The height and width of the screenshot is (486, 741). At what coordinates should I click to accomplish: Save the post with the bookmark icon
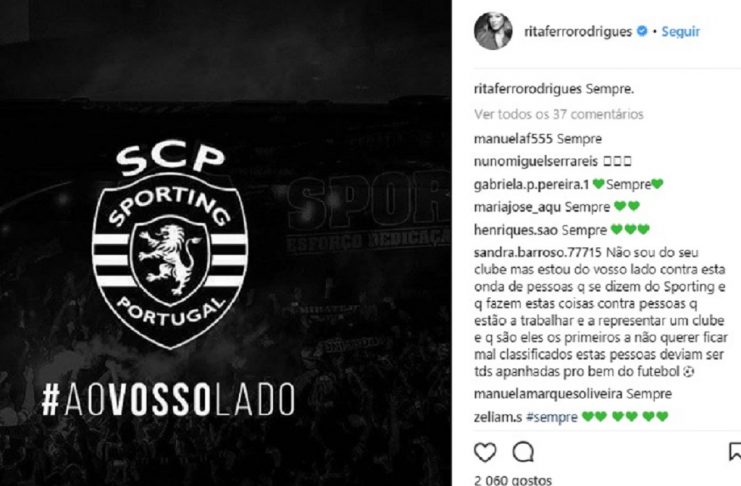[735, 451]
